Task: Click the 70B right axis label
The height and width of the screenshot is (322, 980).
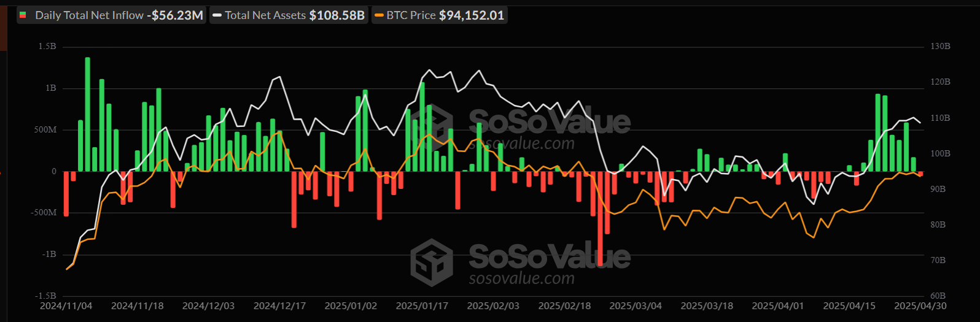Action: coord(938,261)
